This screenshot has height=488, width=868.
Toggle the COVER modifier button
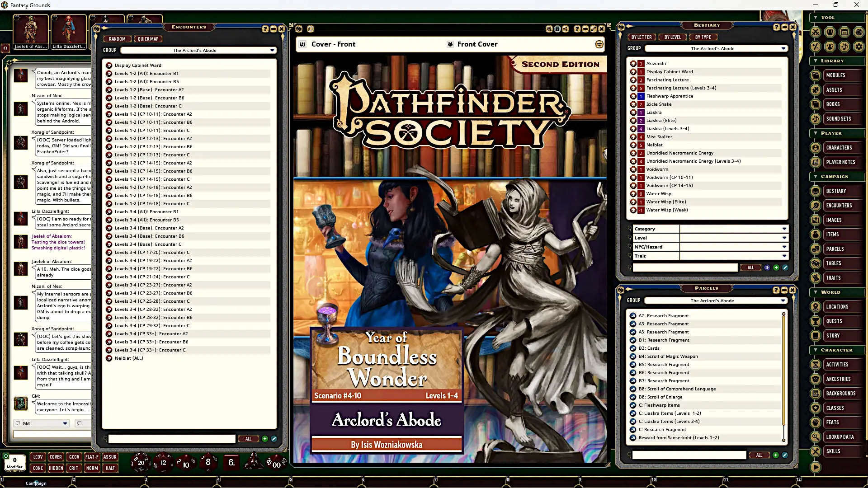(x=56, y=457)
